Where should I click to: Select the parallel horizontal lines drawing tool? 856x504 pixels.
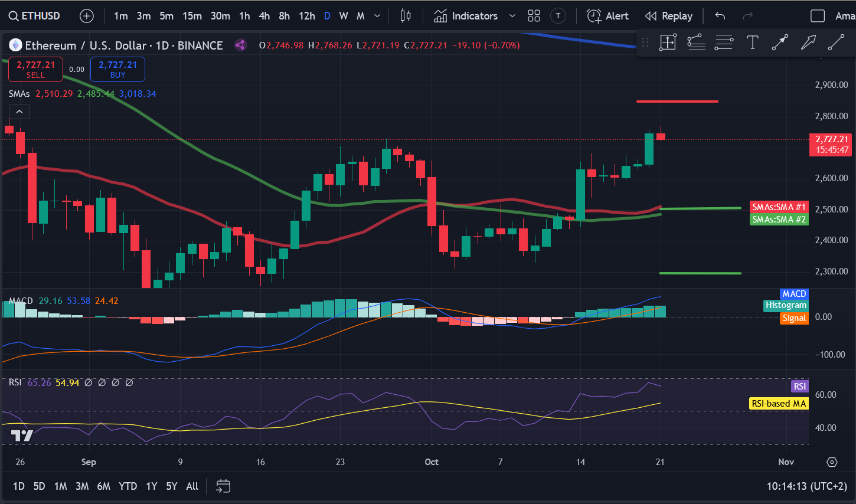click(724, 42)
